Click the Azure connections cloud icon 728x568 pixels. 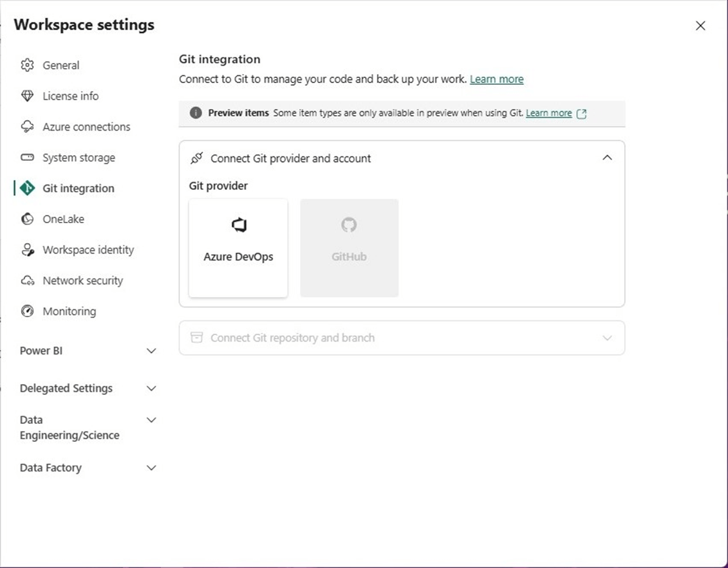click(x=27, y=127)
